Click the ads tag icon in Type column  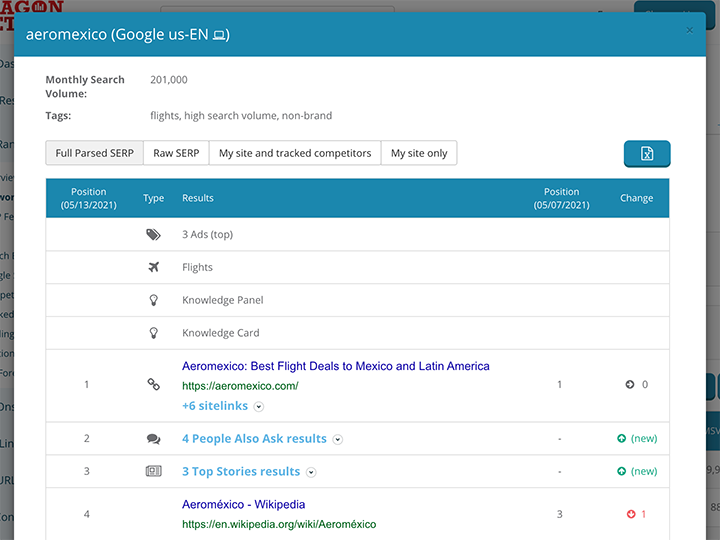pyautogui.click(x=153, y=235)
